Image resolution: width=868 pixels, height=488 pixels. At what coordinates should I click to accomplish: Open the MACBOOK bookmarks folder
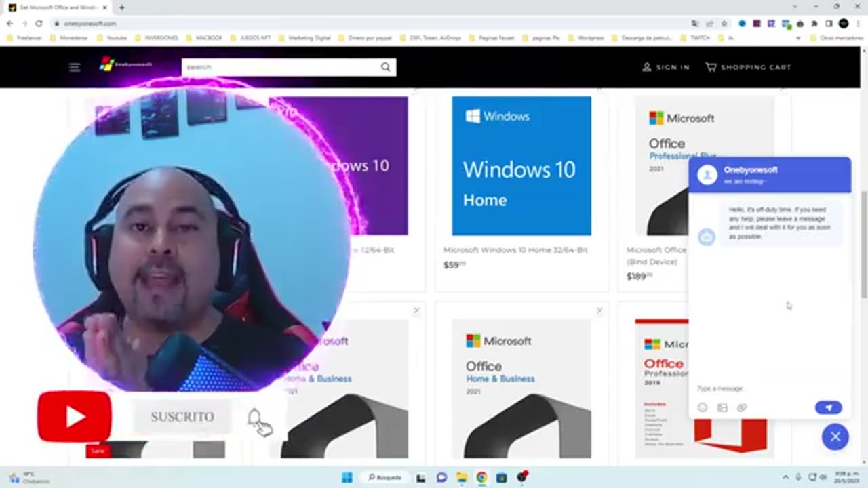point(204,38)
